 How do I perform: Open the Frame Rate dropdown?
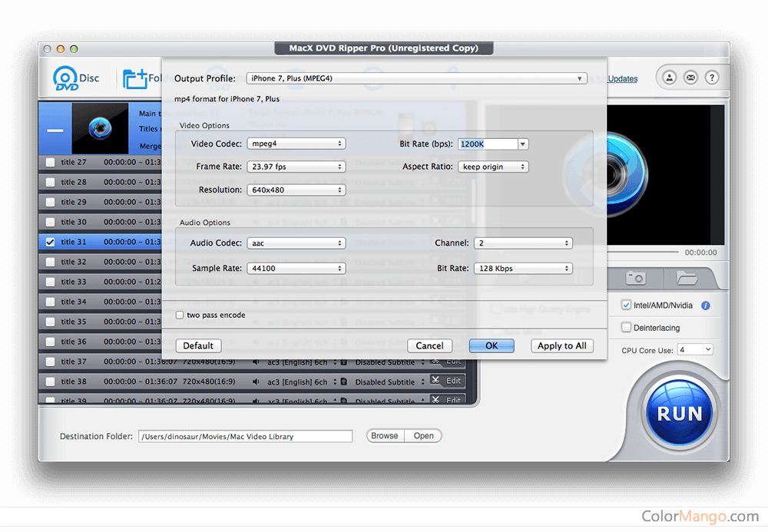click(x=296, y=167)
